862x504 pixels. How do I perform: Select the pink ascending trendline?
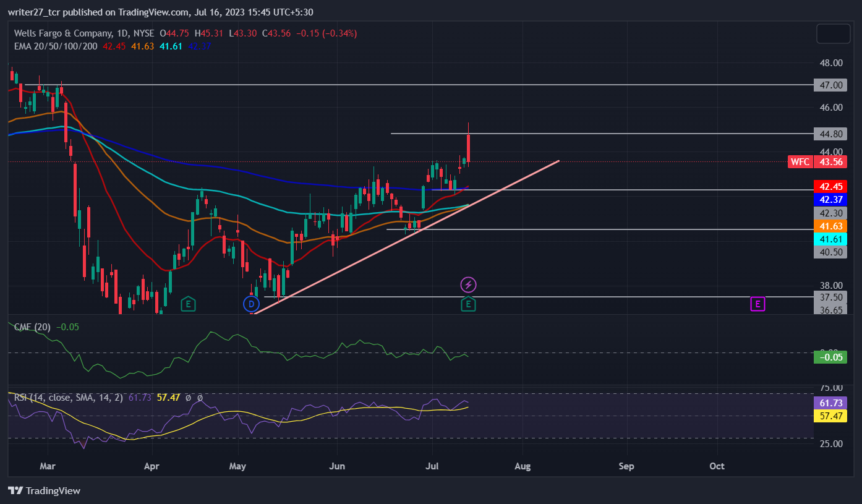[x=406, y=237]
